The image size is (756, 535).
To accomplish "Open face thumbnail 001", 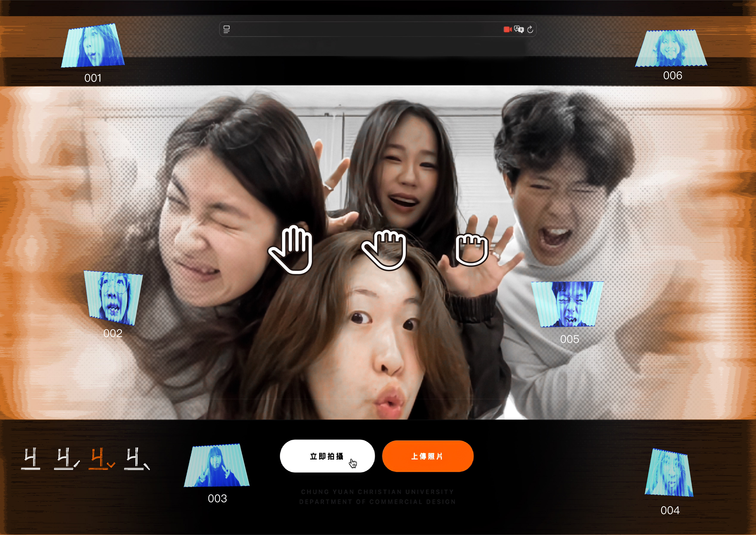I will point(93,45).
